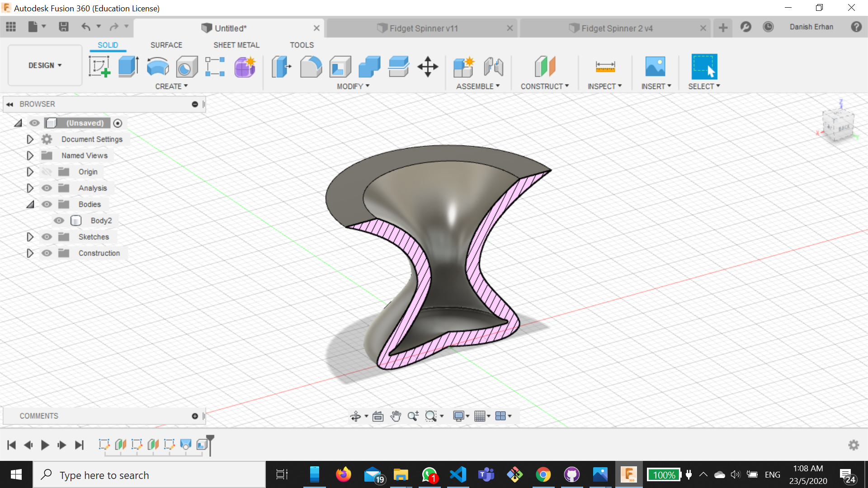The height and width of the screenshot is (488, 868).
Task: Open the Danish Erhan account menu
Action: tap(811, 27)
